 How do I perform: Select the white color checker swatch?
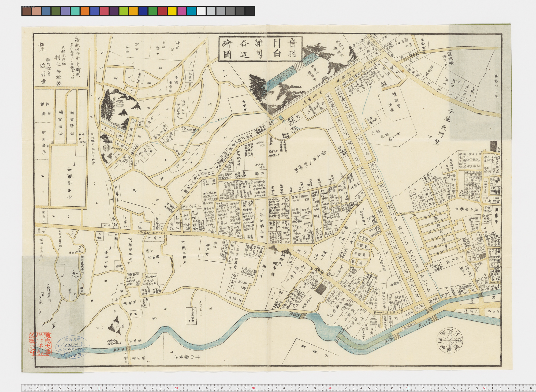click(201, 11)
